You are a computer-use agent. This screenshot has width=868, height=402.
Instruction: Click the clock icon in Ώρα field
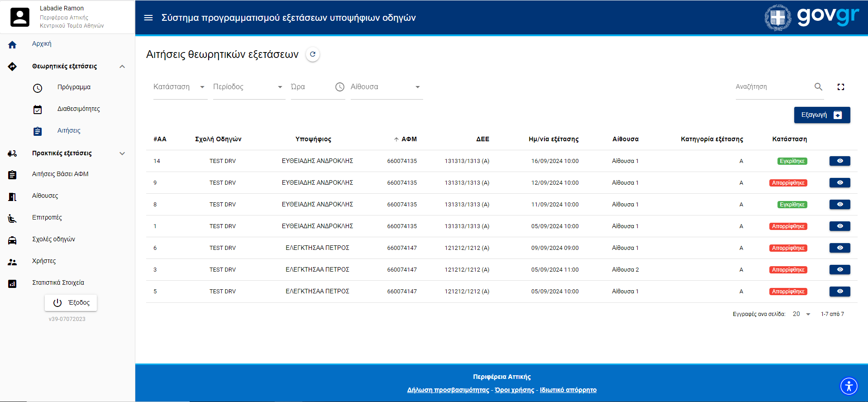point(339,87)
